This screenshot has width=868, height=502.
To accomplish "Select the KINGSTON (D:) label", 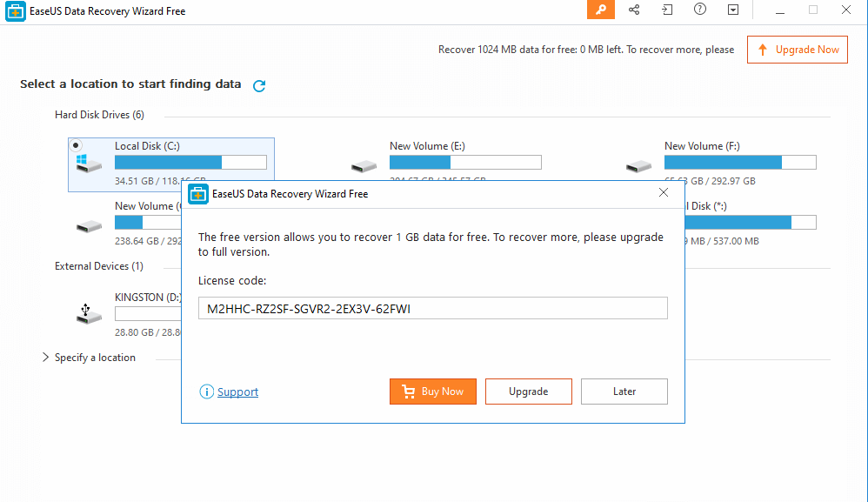I will [x=148, y=298].
